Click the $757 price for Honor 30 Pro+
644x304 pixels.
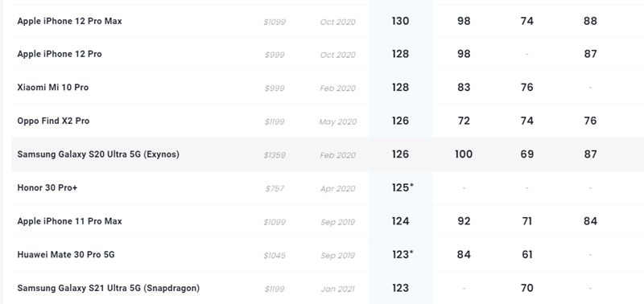[x=275, y=189]
